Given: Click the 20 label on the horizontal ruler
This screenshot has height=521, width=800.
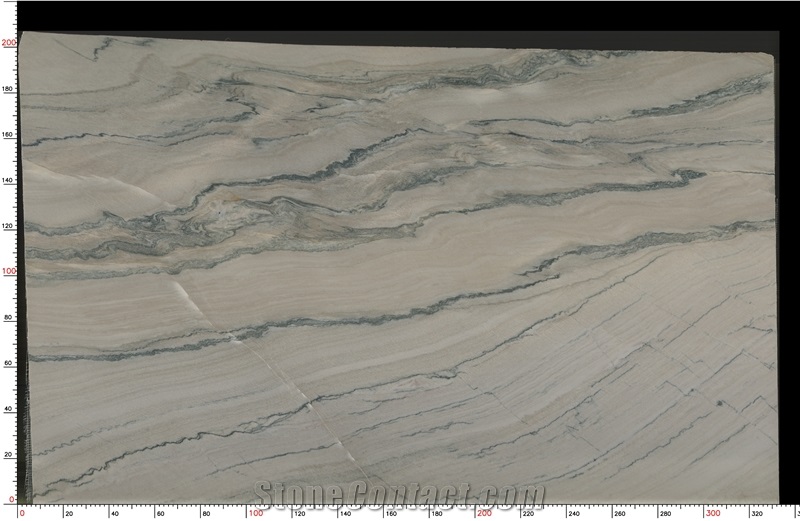Looking at the screenshot, I should 69,513.
